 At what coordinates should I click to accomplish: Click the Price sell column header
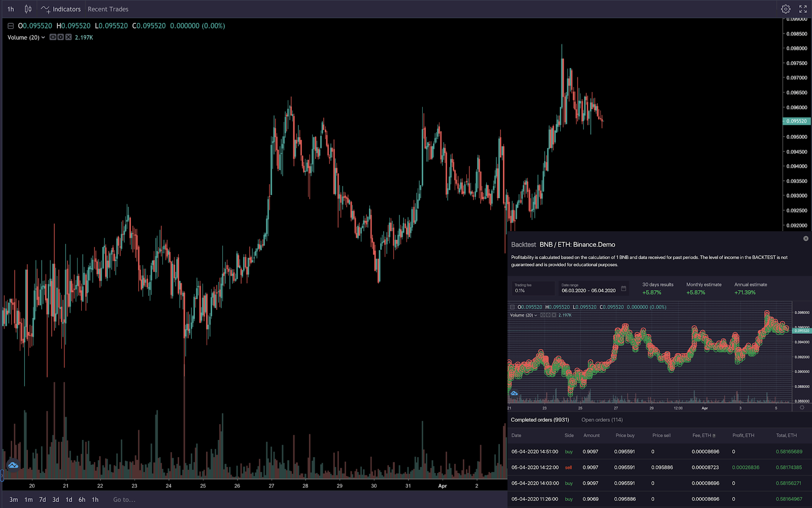pyautogui.click(x=661, y=435)
